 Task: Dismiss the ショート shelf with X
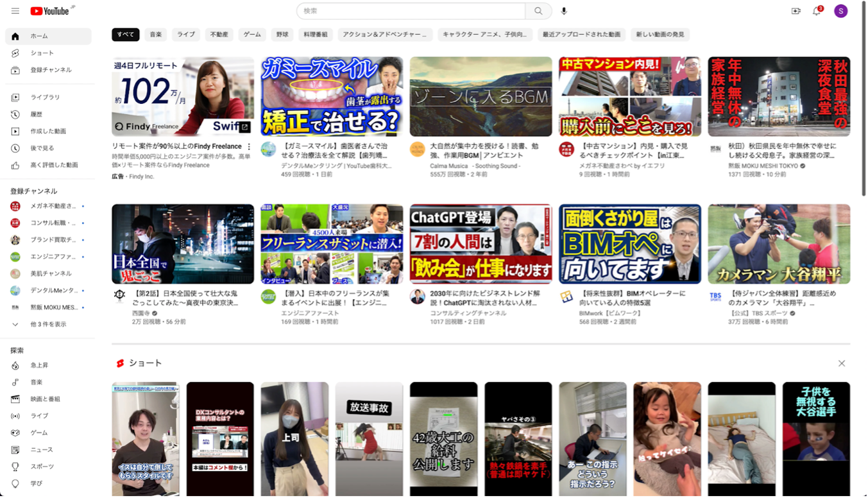pyautogui.click(x=842, y=363)
